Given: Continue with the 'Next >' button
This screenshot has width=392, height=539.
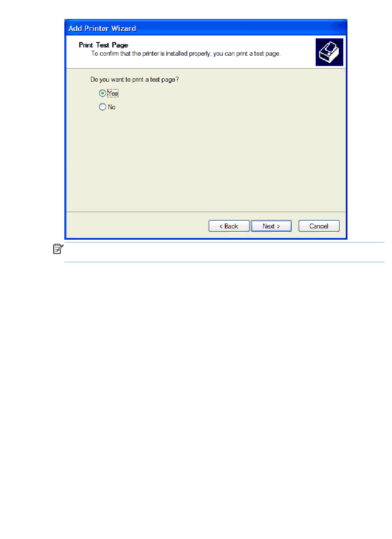Looking at the screenshot, I should (x=271, y=226).
